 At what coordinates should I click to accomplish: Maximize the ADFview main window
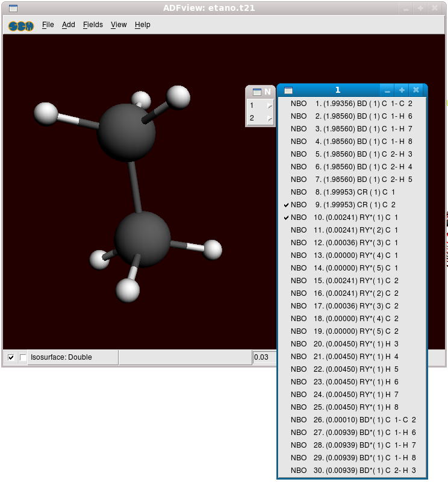coord(420,8)
